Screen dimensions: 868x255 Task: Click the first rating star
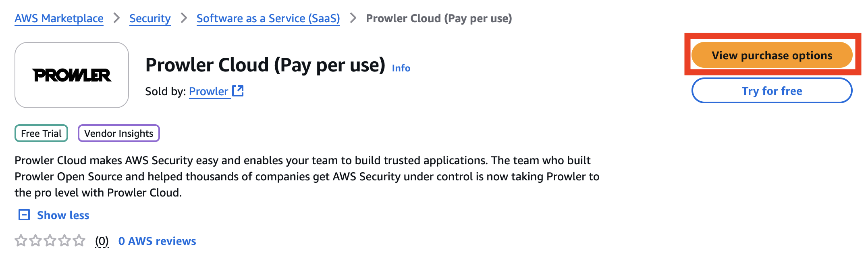pyautogui.click(x=21, y=240)
